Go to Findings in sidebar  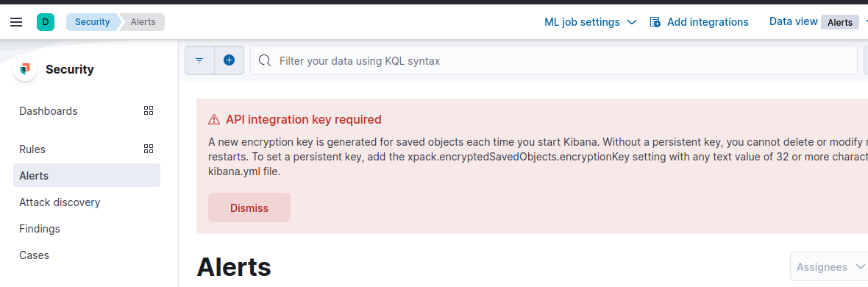(39, 229)
